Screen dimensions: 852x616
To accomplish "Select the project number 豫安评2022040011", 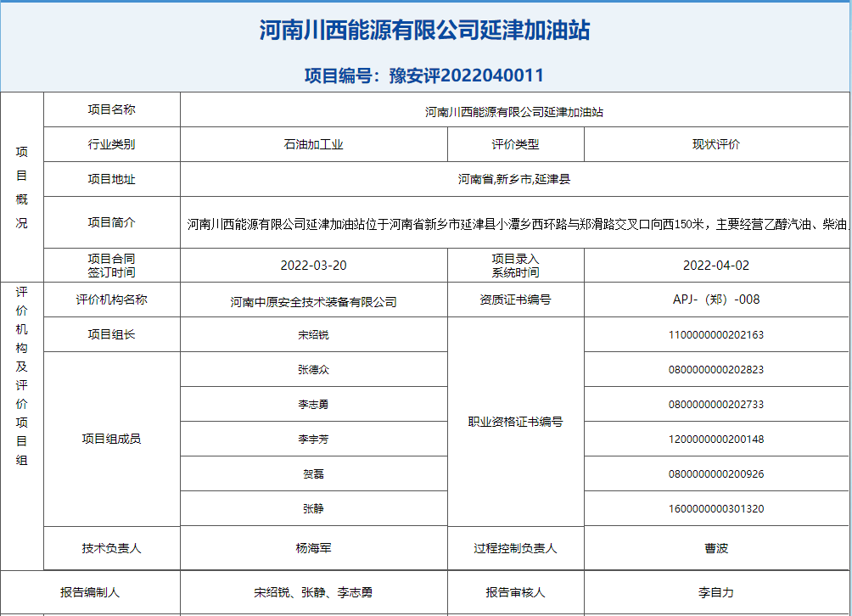I will pyautogui.click(x=466, y=76).
